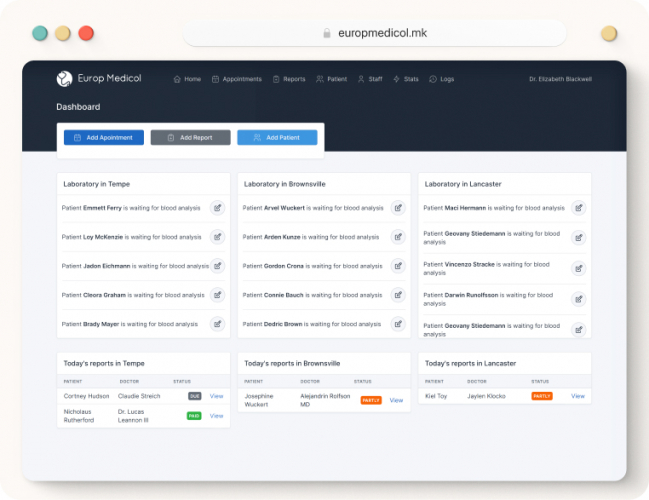Image resolution: width=649 pixels, height=500 pixels.
Task: Open edit icon for Darwin Runolfsson
Action: [579, 299]
